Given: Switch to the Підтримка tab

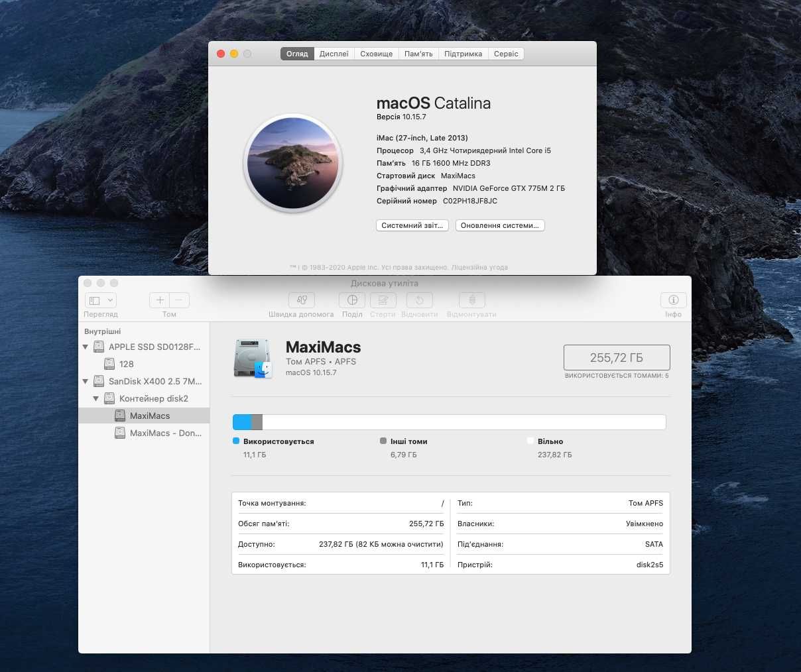Looking at the screenshot, I should pyautogui.click(x=463, y=54).
